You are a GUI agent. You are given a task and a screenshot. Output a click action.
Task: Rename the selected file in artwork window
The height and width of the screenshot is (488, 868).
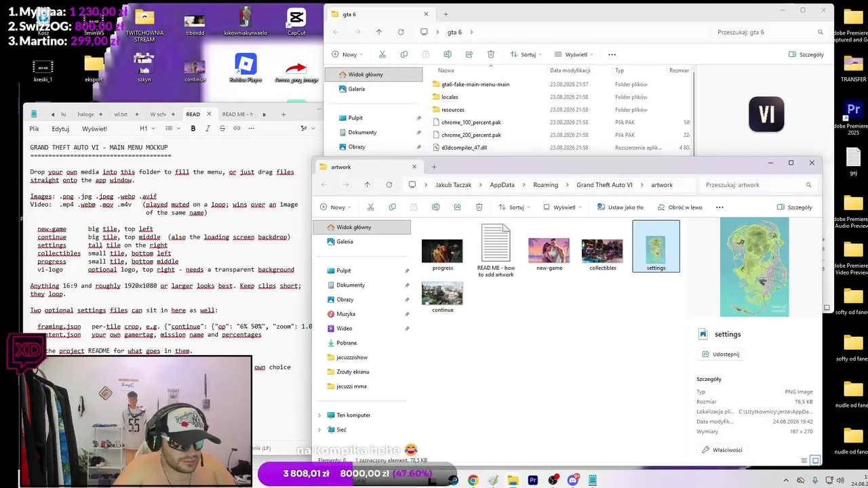(x=435, y=207)
